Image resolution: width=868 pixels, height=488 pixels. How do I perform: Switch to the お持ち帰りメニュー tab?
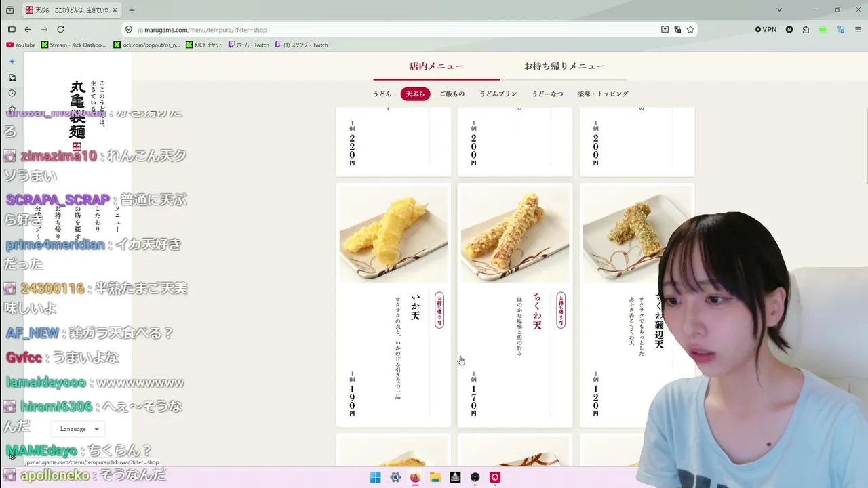(564, 66)
